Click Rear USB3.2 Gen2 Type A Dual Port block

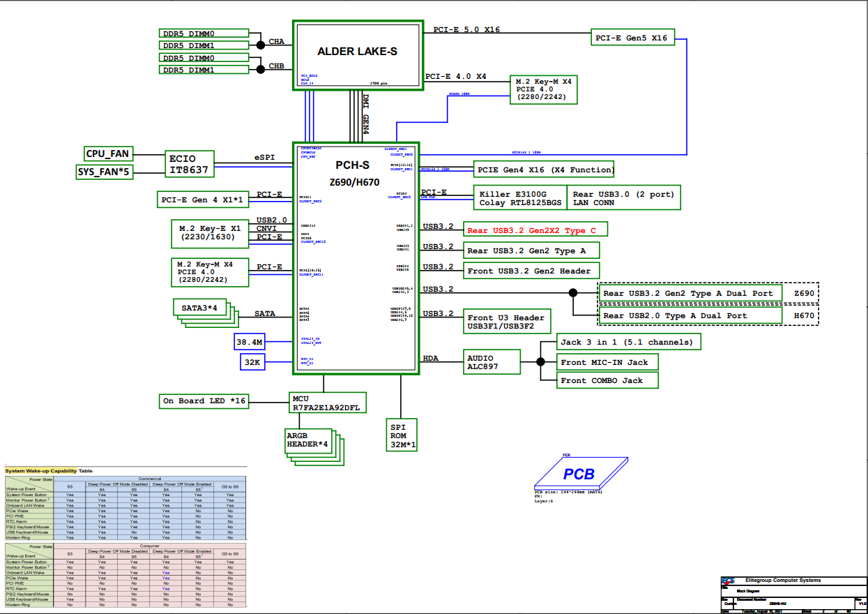click(x=690, y=294)
